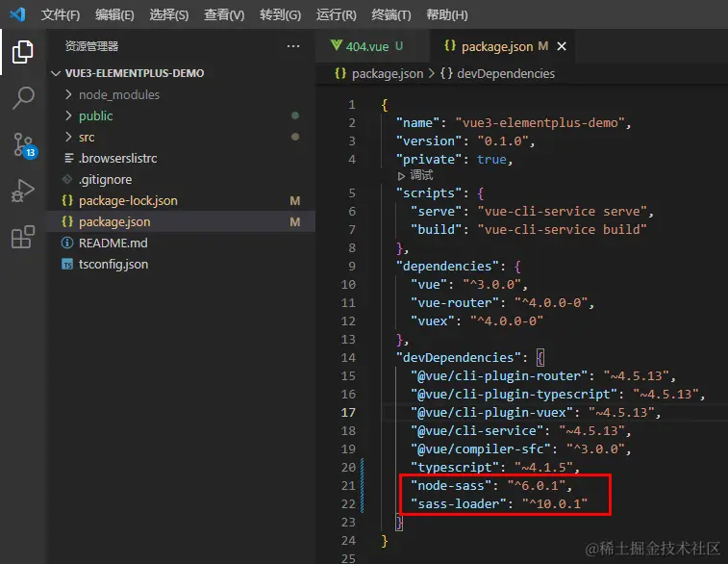
Task: Open Explorer more actions ellipsis
Action: coord(293,46)
